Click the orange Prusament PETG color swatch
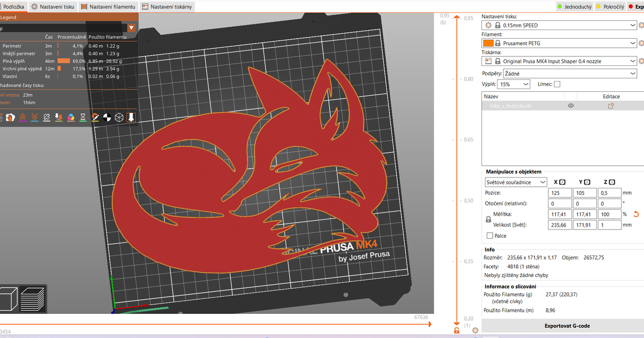644x338 pixels. tap(488, 43)
